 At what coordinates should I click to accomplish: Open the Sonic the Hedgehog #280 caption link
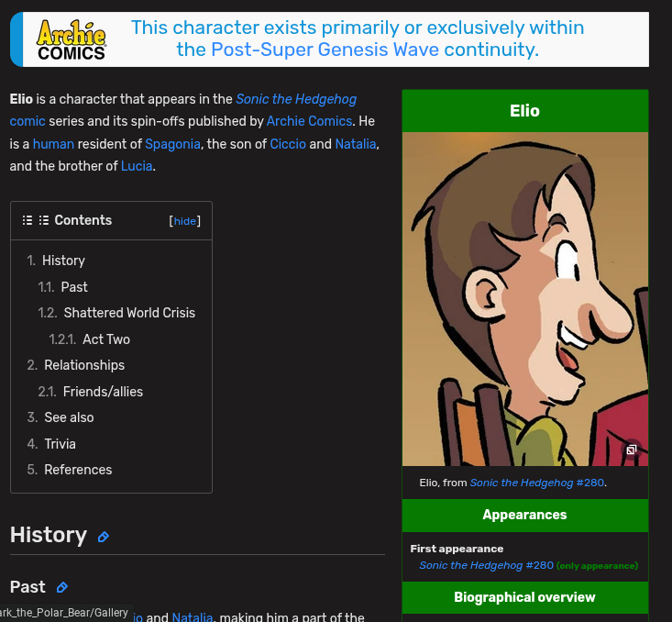[x=537, y=483]
